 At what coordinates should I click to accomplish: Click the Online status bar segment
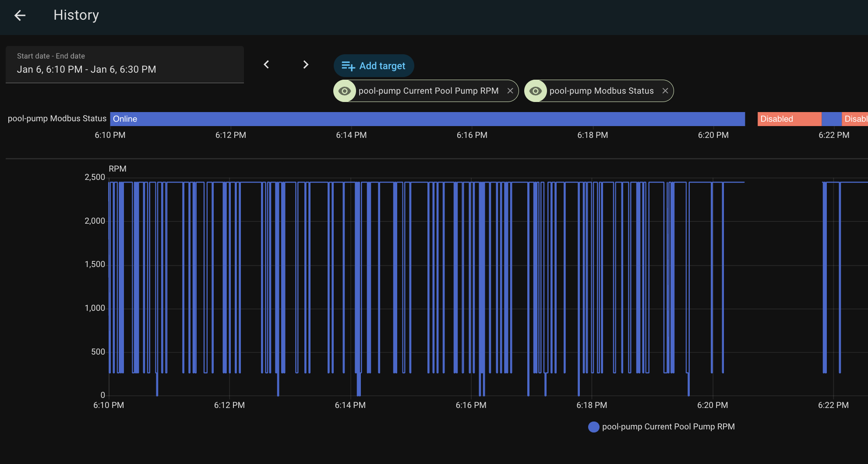pos(427,119)
